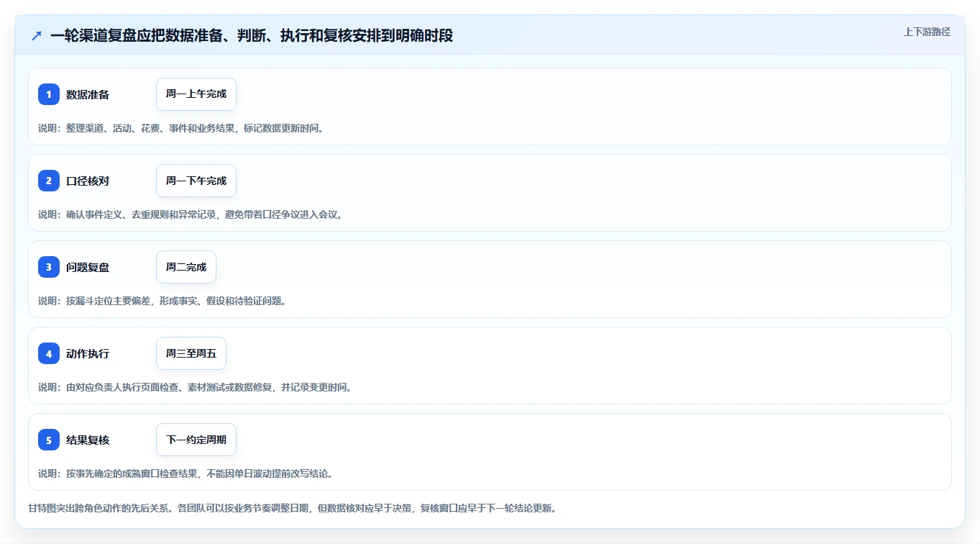This screenshot has width=980, height=544.
Task: Click the 口径核对 step title
Action: tap(88, 181)
